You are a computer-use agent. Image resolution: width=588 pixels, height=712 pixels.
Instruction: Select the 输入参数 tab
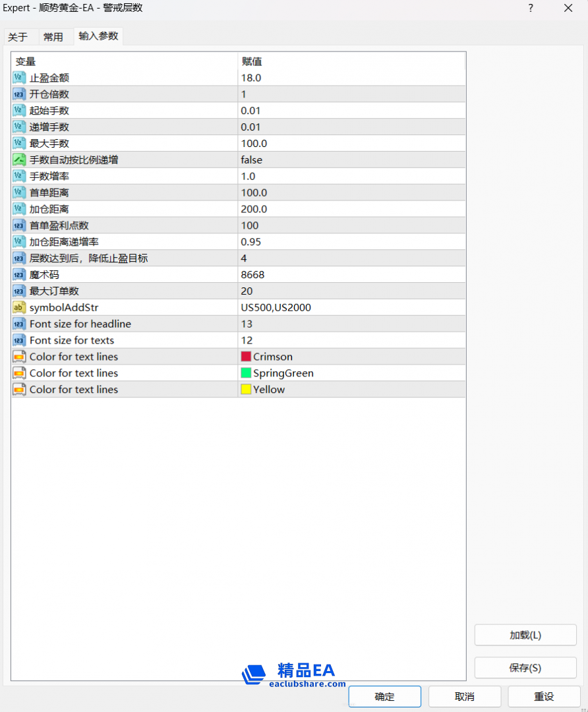point(98,37)
